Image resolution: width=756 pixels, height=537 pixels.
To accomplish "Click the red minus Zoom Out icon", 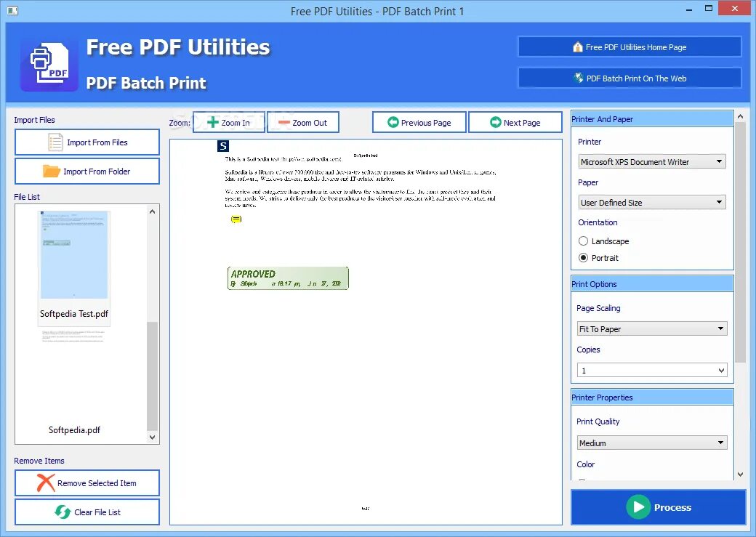I will 284,122.
